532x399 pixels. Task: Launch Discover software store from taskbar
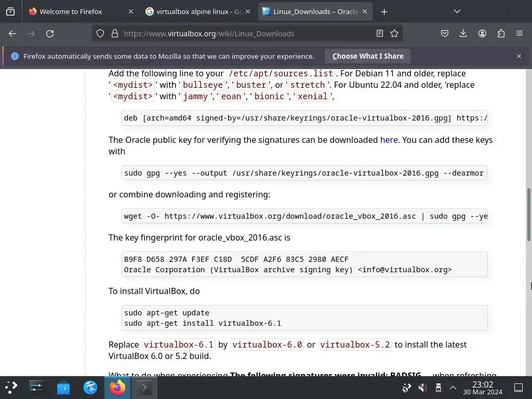coord(63,388)
